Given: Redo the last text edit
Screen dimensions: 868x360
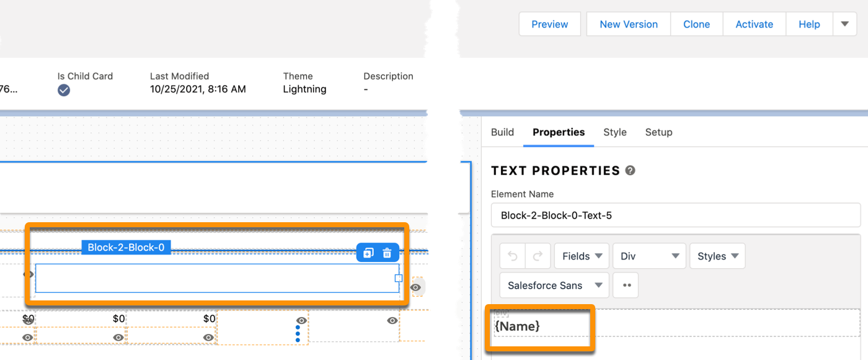Looking at the screenshot, I should (x=537, y=256).
